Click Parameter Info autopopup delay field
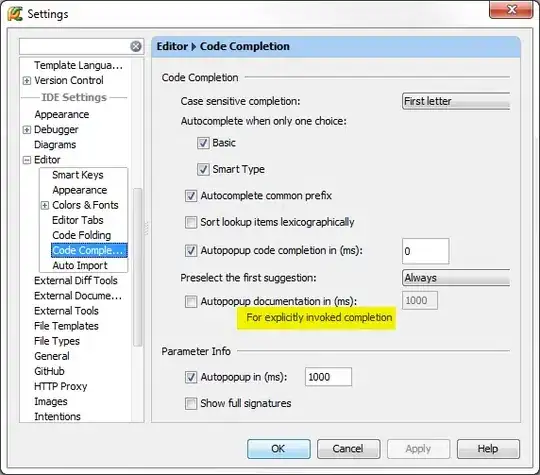This screenshot has width=540, height=475. click(x=328, y=377)
